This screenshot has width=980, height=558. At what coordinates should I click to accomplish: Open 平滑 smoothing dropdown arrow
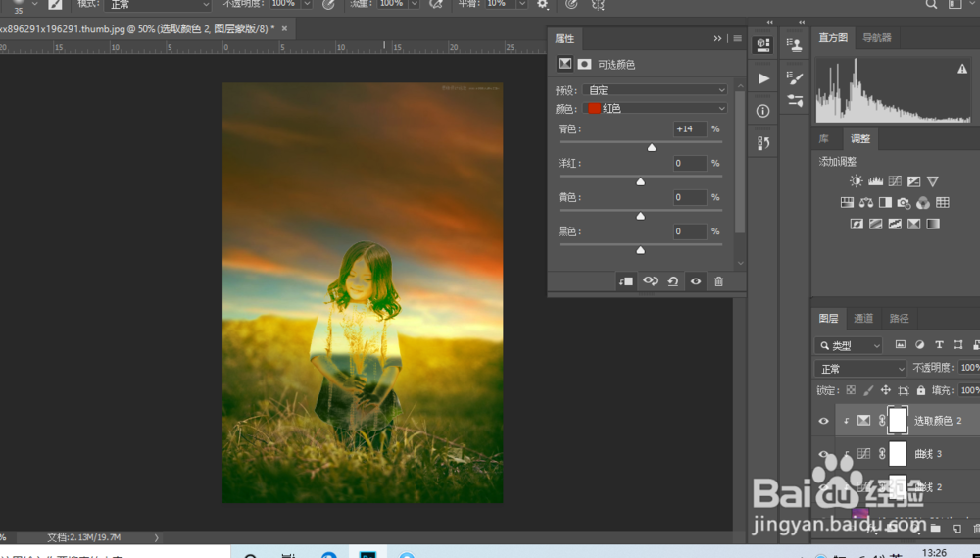click(x=522, y=4)
